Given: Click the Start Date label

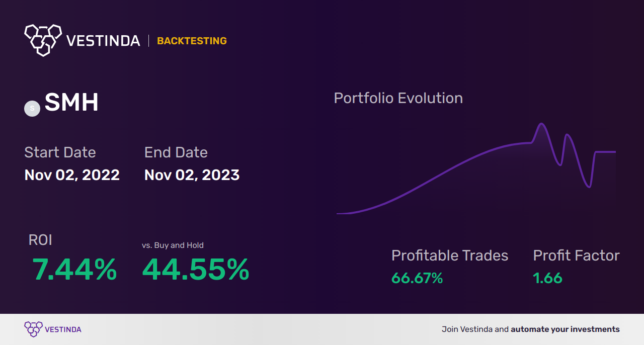Looking at the screenshot, I should point(60,152).
